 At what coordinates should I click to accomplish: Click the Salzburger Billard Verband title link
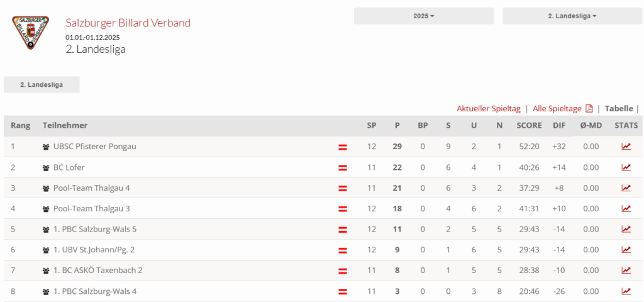click(128, 23)
